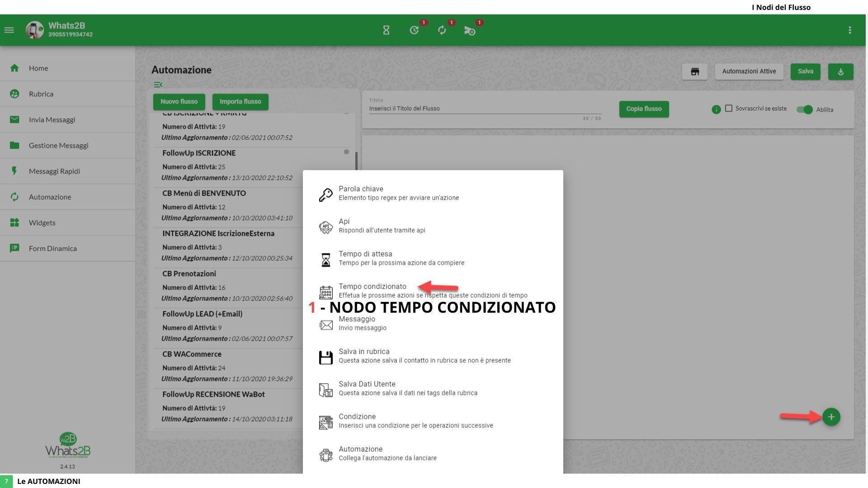
Task: Open Form Dinamica page
Action: click(x=68, y=249)
